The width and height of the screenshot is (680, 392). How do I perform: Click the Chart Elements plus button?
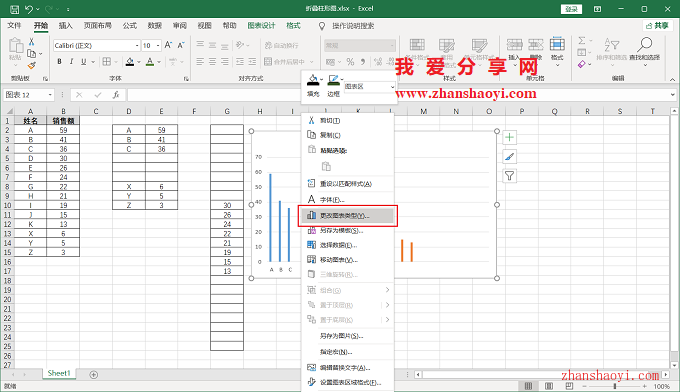point(510,138)
